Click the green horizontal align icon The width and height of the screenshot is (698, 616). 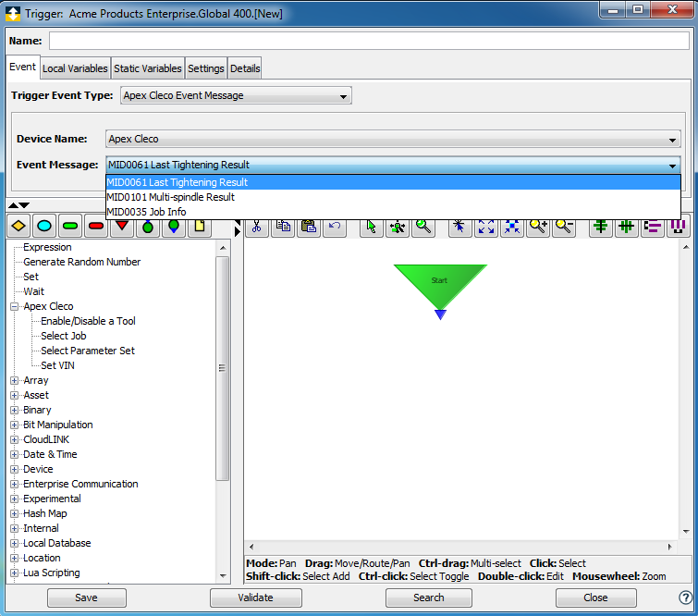click(601, 227)
